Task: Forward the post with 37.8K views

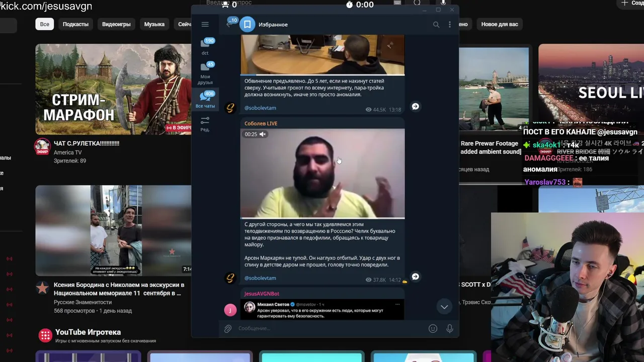Action: [x=416, y=277]
